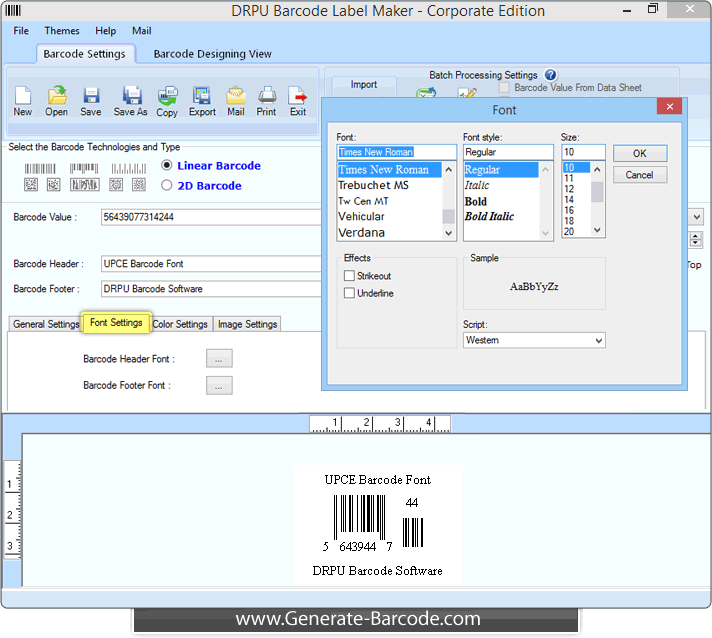Click the size list scrollbar thumb
Image resolution: width=712 pixels, height=638 pixels.
tap(598, 192)
